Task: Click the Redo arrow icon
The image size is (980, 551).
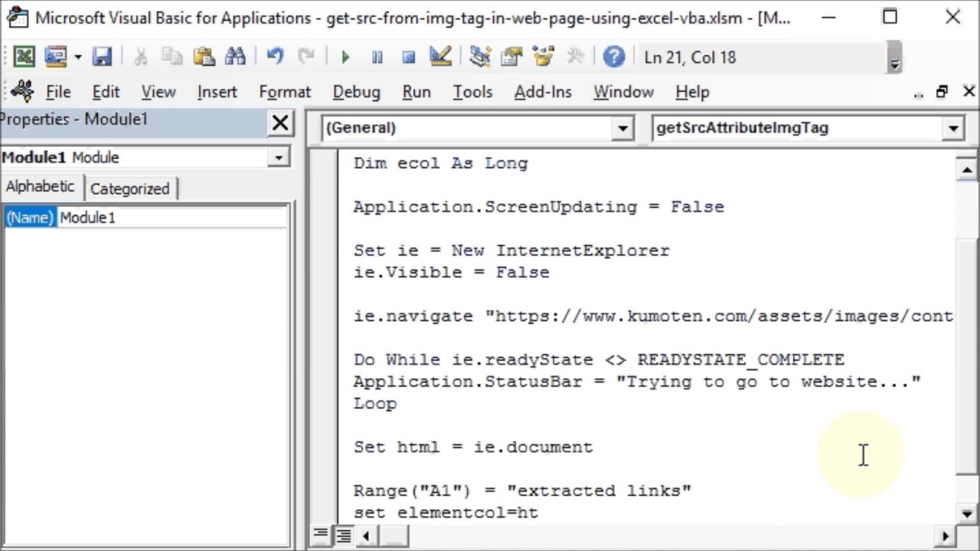Action: coord(306,57)
